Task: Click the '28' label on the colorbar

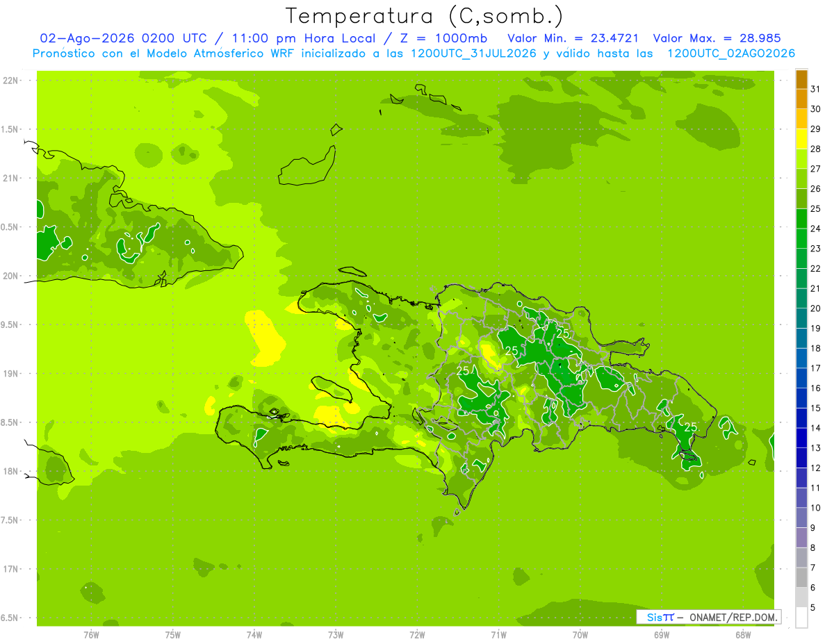Action: coord(815,149)
